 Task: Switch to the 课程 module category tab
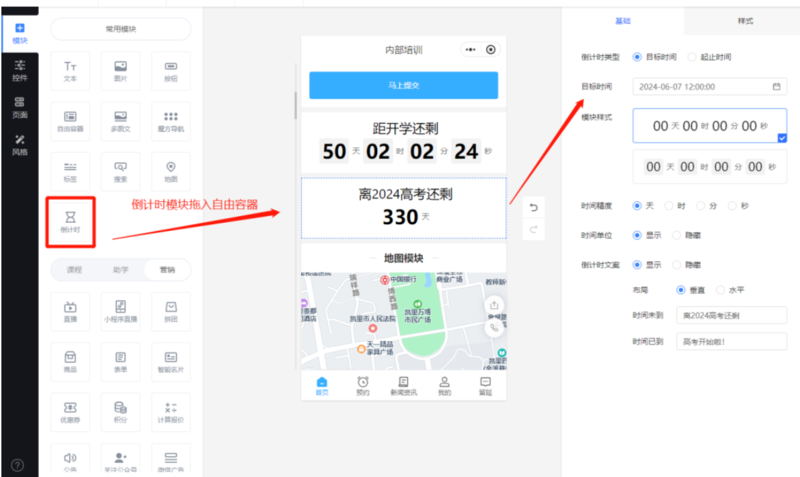tap(74, 270)
